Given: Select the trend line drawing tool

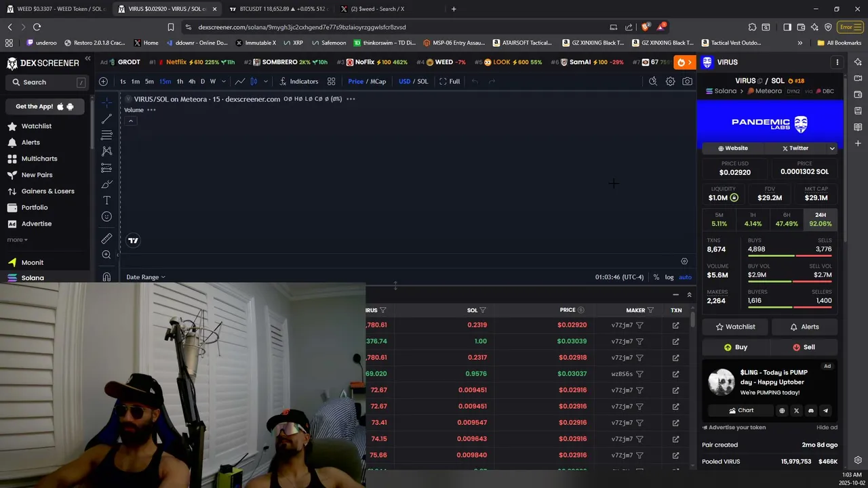Looking at the screenshot, I should (x=106, y=119).
